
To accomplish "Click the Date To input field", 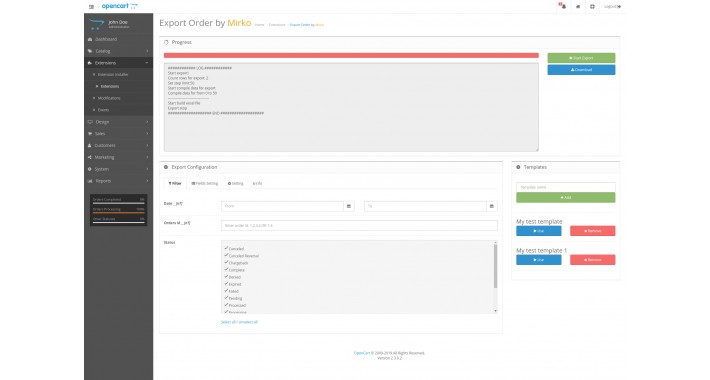I will [425, 206].
